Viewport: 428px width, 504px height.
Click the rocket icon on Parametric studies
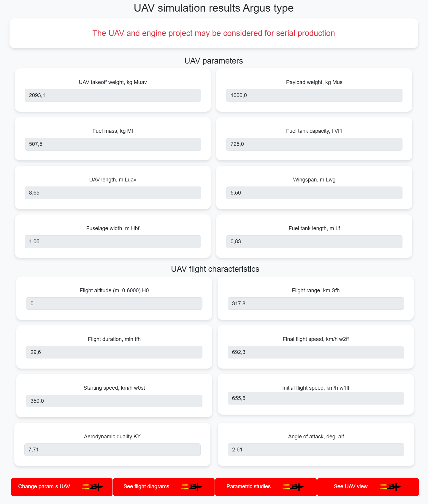(x=293, y=486)
